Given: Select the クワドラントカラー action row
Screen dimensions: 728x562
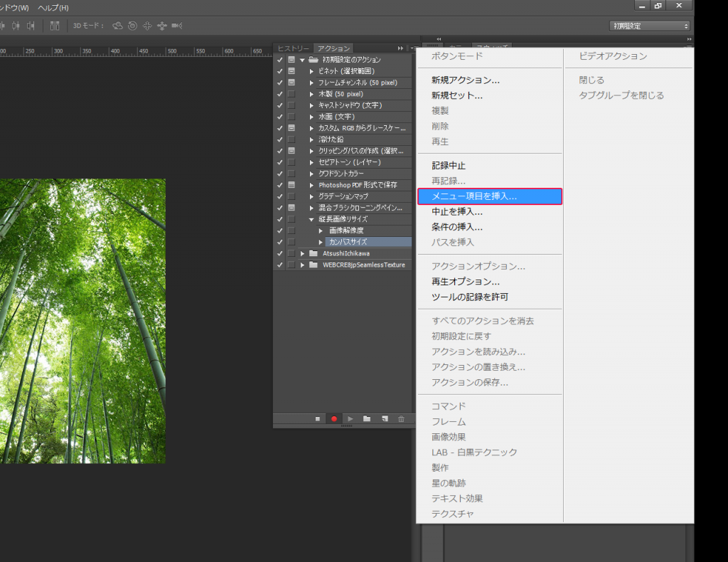Looking at the screenshot, I should tap(364, 174).
